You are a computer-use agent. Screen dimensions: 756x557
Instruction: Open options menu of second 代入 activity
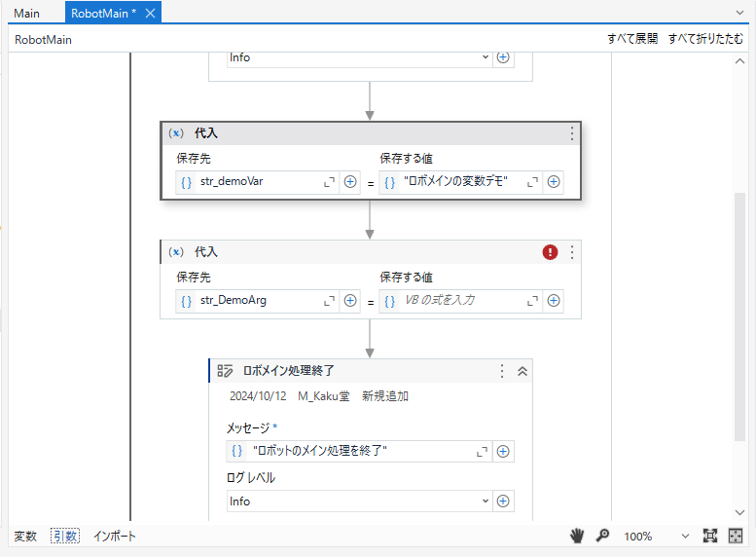point(572,252)
